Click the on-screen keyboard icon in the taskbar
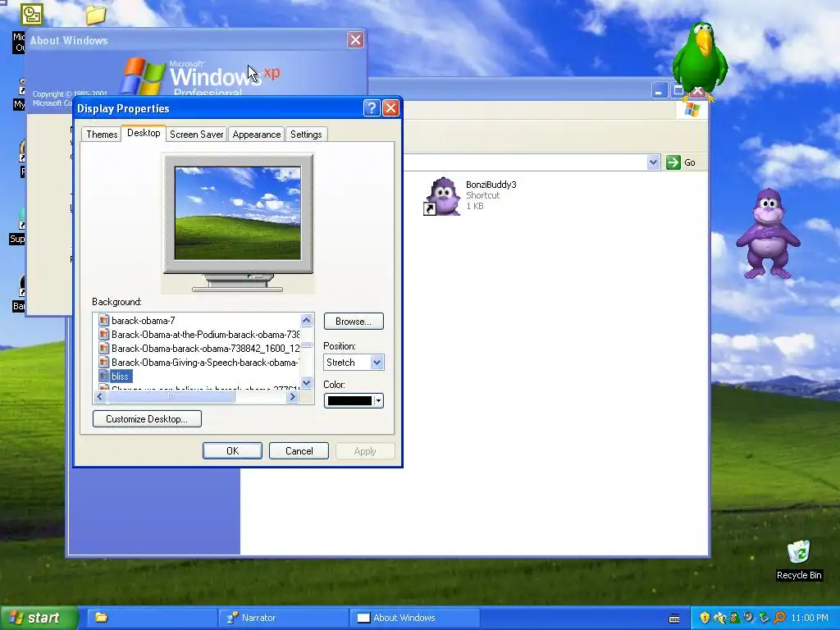The width and height of the screenshot is (840, 630). [674, 619]
